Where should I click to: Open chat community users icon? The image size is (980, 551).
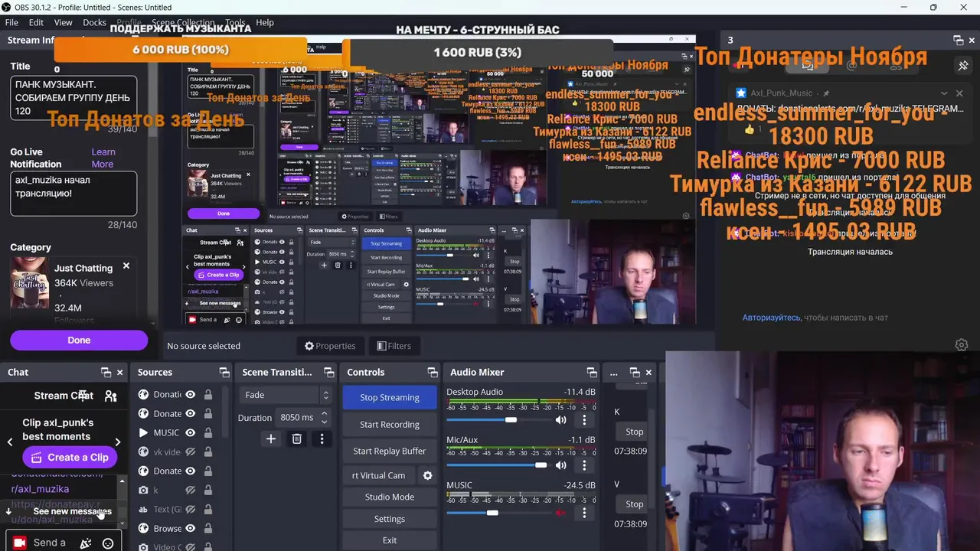tap(110, 396)
